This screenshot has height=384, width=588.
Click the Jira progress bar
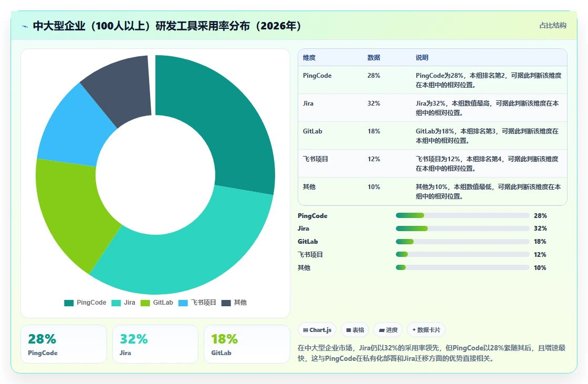point(463,229)
